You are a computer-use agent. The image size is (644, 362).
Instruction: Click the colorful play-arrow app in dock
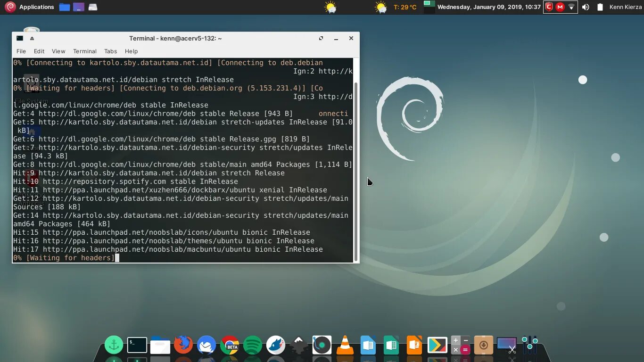coord(438,345)
